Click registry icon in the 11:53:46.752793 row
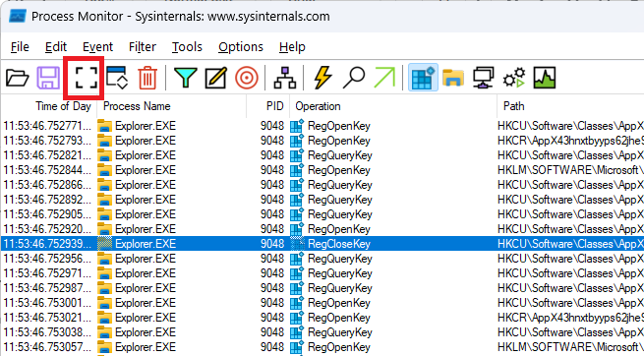 297,141
